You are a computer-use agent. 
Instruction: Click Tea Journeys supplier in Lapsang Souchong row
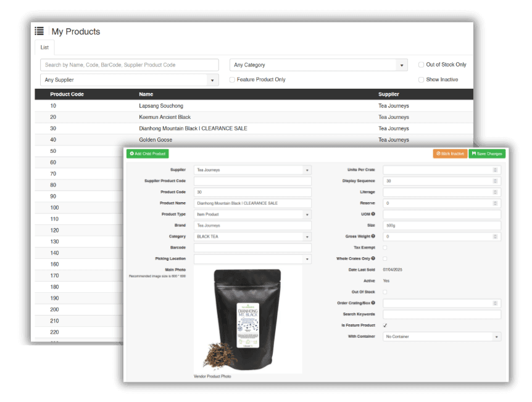coord(394,106)
